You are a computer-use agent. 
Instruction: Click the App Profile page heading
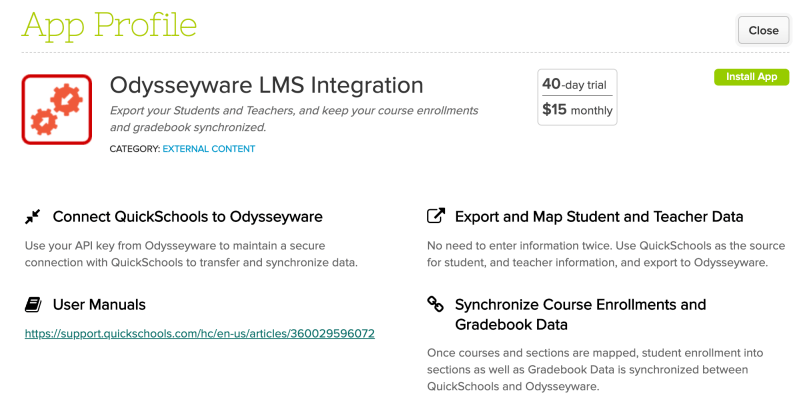(109, 25)
